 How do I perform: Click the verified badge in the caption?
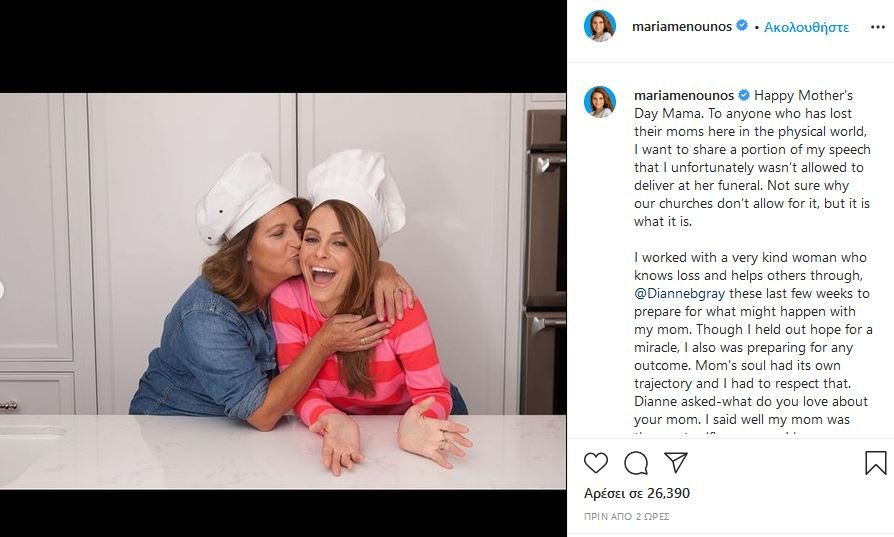tap(744, 96)
